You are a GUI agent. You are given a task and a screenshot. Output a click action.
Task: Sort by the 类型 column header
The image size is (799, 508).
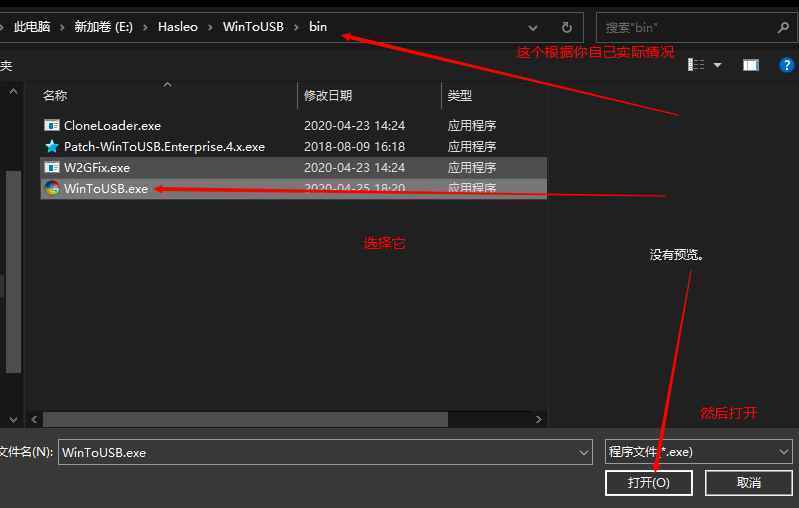click(x=460, y=95)
